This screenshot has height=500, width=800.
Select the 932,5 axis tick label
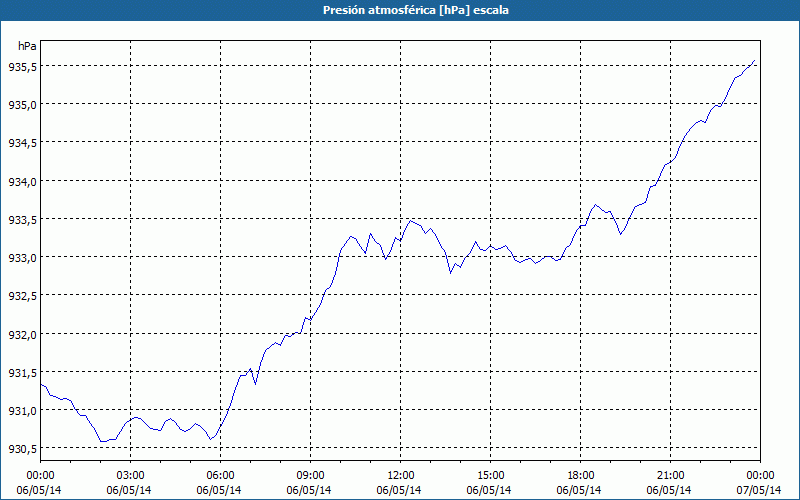tap(22, 296)
